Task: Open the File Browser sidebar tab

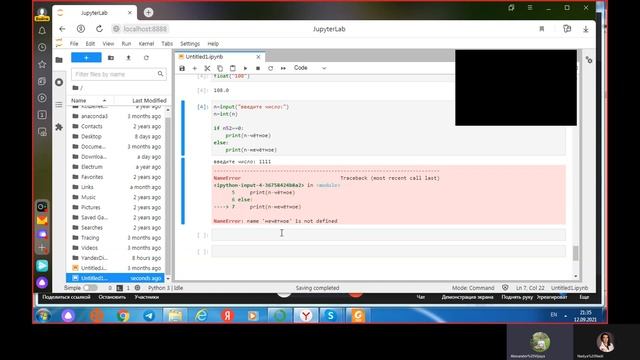Action: click(x=59, y=60)
